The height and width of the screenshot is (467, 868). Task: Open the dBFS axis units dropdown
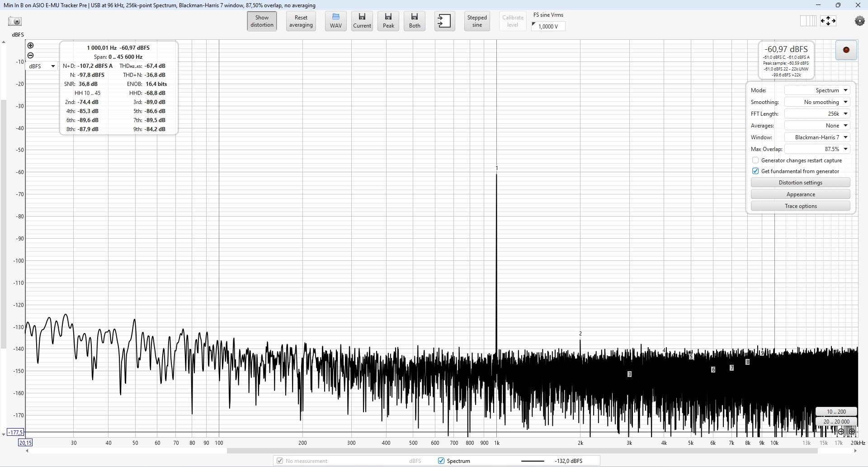coord(42,66)
